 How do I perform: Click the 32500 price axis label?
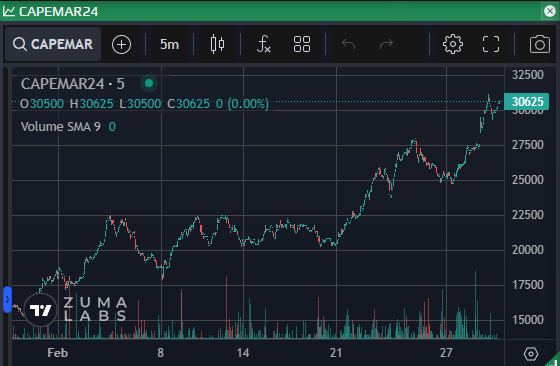point(528,75)
